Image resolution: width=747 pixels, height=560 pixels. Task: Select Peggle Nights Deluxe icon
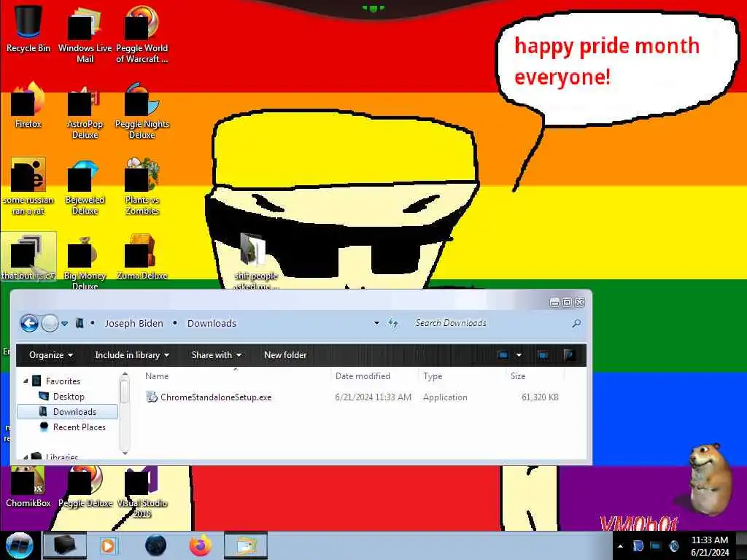point(142,111)
